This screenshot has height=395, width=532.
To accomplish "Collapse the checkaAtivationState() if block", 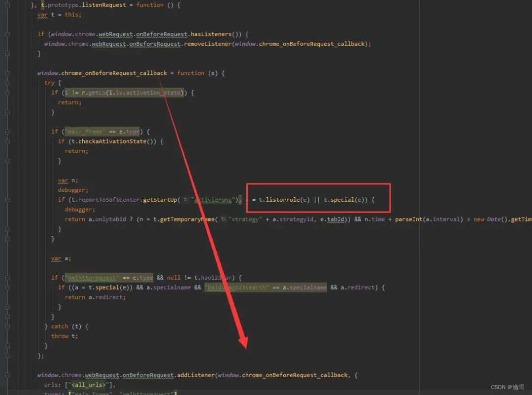I will click(x=7, y=142).
